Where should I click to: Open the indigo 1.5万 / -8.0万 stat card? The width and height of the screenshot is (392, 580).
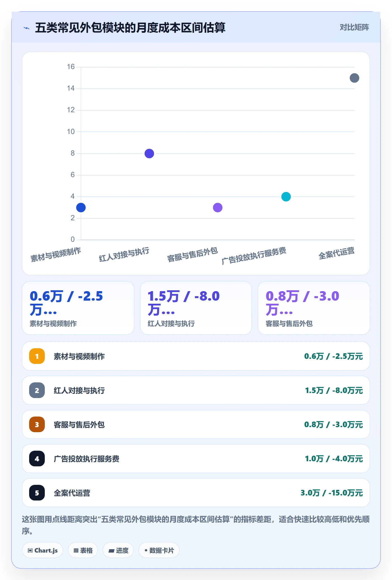pyautogui.click(x=196, y=308)
